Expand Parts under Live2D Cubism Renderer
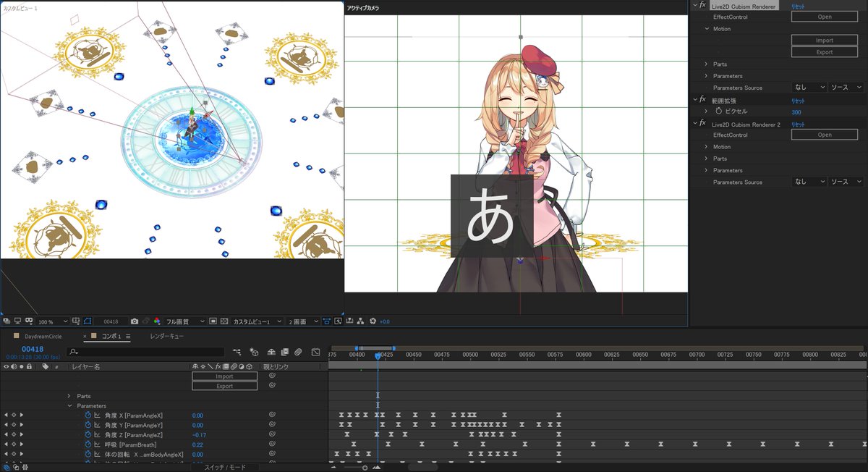 (707, 64)
